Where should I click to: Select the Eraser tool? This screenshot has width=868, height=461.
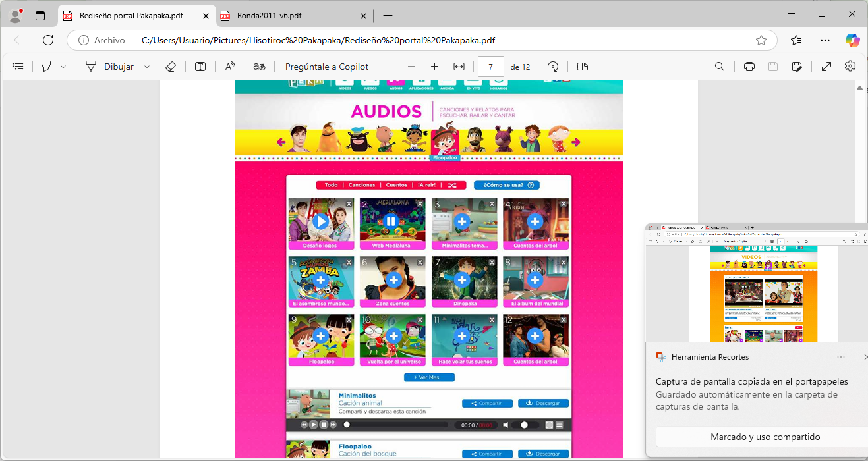tap(171, 67)
